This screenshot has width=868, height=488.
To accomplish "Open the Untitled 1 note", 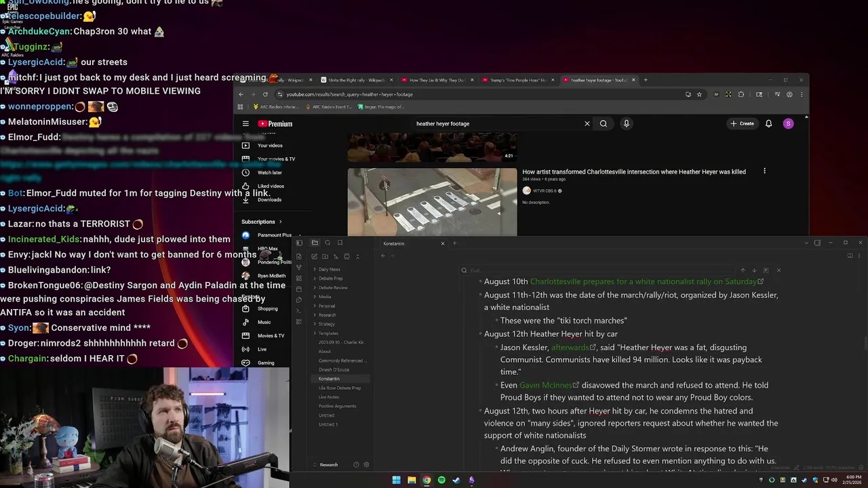I will point(328,424).
